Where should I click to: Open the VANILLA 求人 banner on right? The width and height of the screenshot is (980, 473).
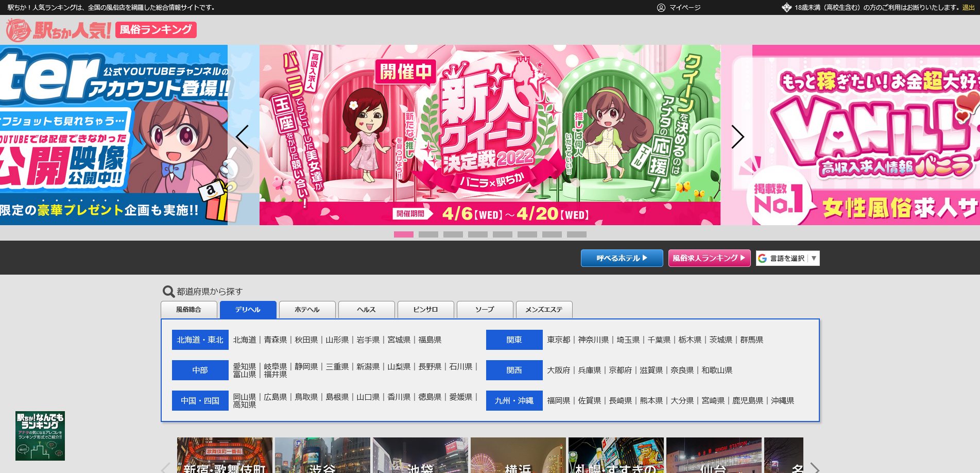point(866,135)
